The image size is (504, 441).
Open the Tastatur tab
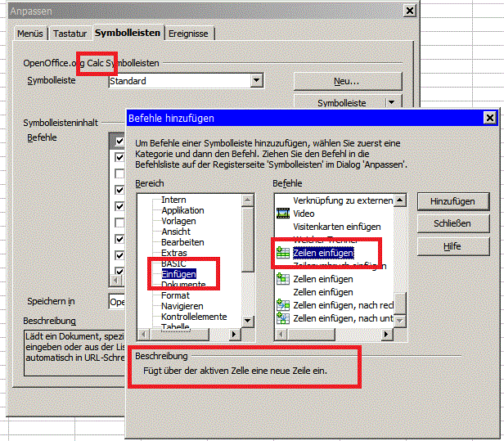71,34
